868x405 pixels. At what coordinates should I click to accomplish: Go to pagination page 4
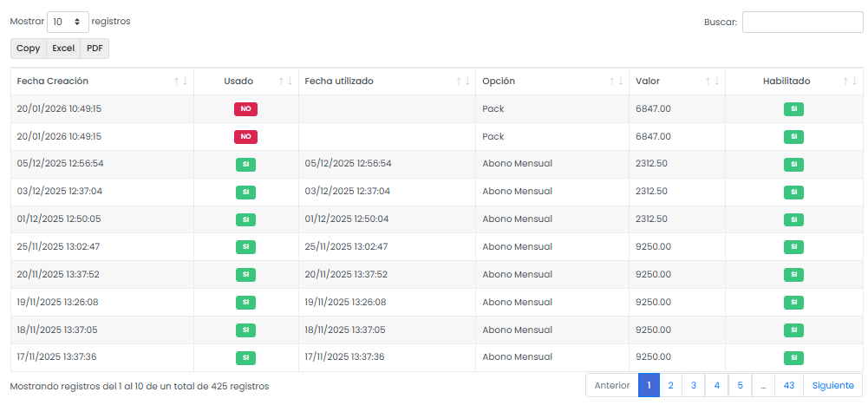717,386
